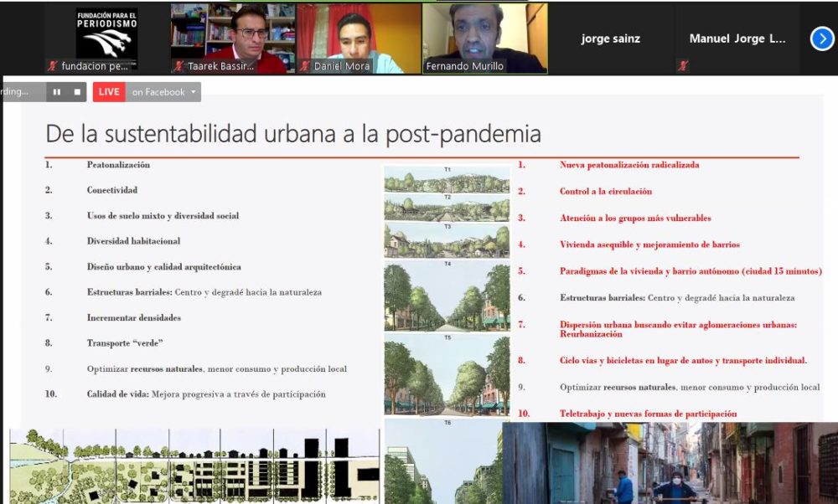Stop the recording
838x504 pixels.
[x=77, y=92]
